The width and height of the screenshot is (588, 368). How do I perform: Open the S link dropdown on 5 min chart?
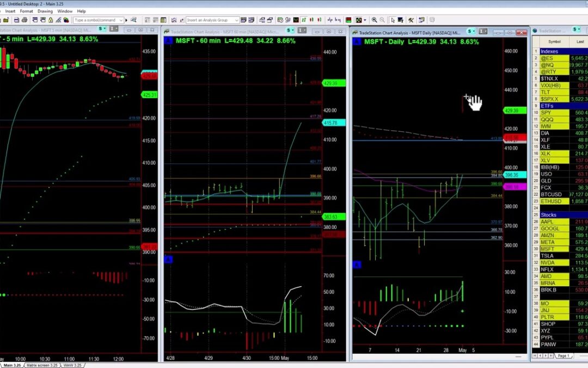point(102,28)
